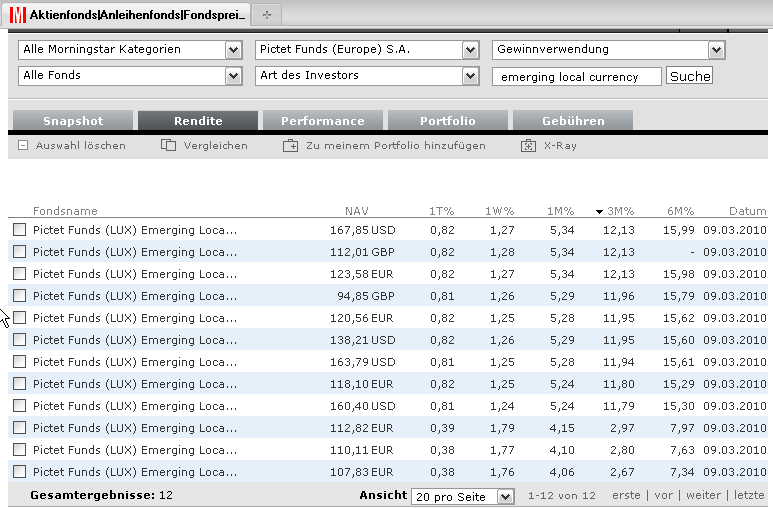
Task: Tick checkbox for fund with NAV 112,01 GBP
Action: point(19,252)
